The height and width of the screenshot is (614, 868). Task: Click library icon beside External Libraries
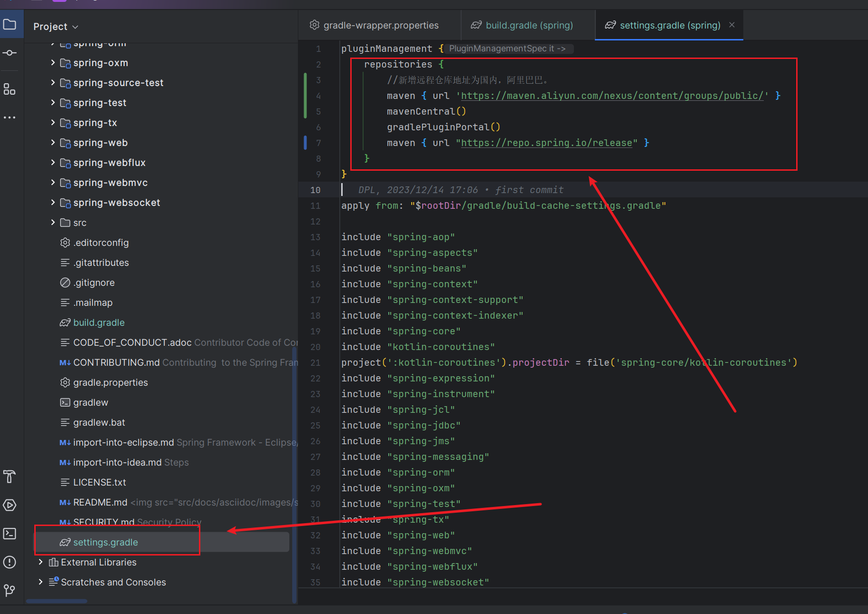(54, 562)
